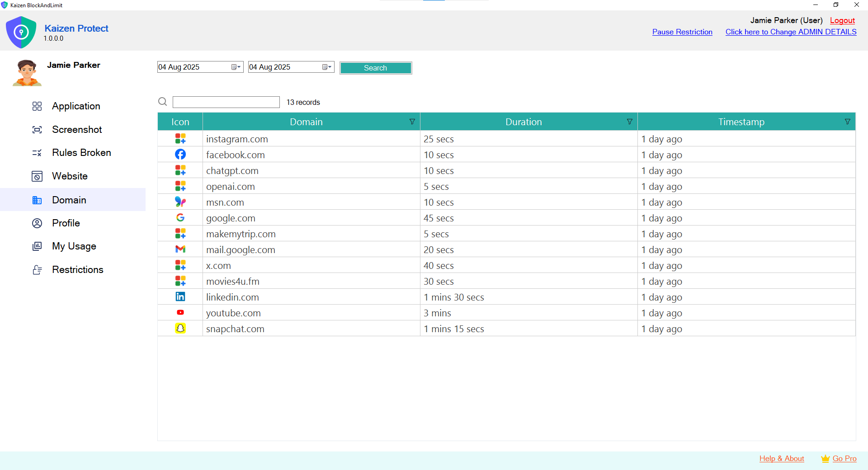Click the Timestamp cell in x.com row
The width and height of the screenshot is (868, 470).
[746, 265]
